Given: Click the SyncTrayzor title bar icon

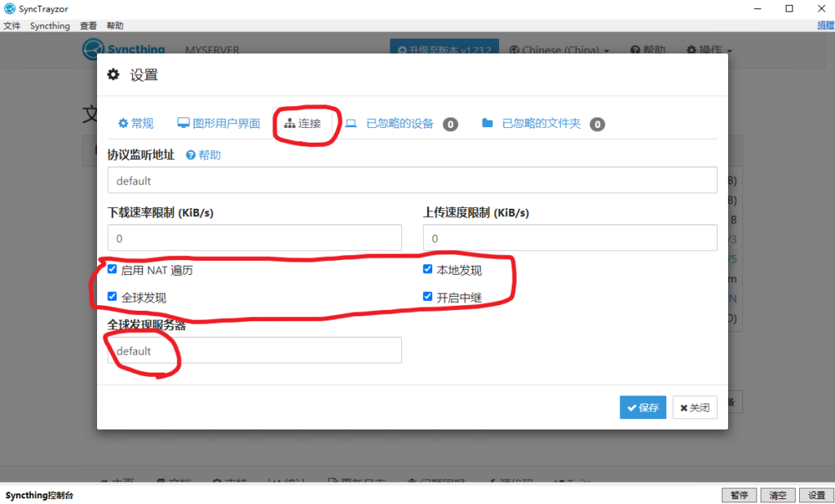Looking at the screenshot, I should [x=10, y=8].
